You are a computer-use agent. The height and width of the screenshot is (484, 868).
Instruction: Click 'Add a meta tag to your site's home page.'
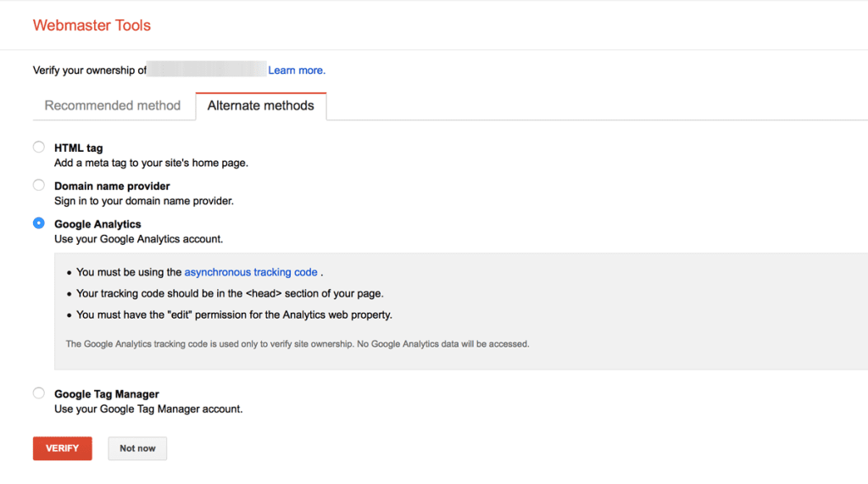(151, 163)
